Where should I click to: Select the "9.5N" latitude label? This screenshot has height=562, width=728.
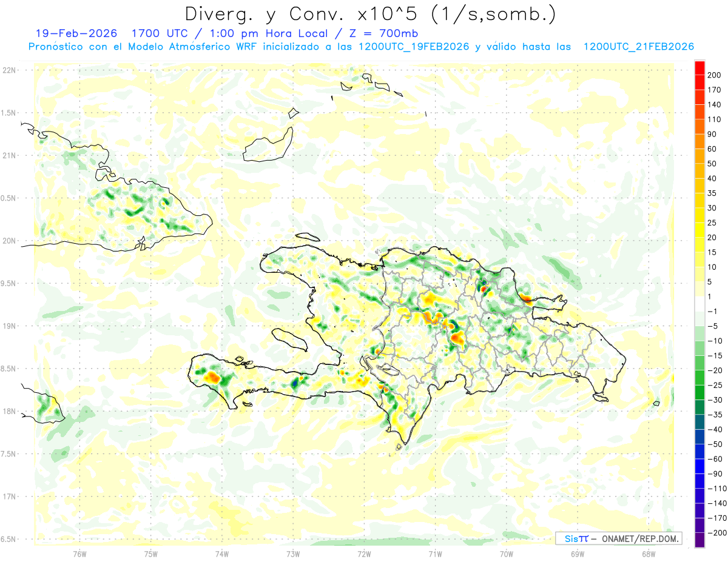click(x=8, y=283)
